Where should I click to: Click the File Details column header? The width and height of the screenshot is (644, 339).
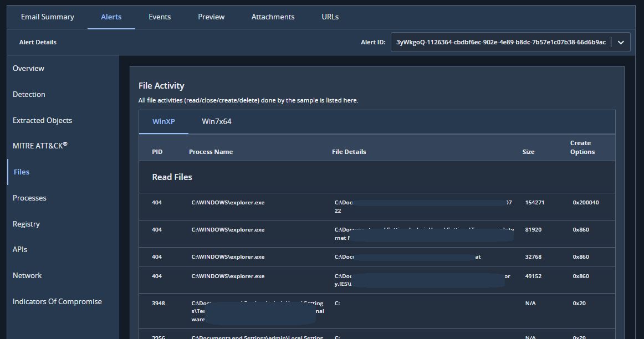349,152
